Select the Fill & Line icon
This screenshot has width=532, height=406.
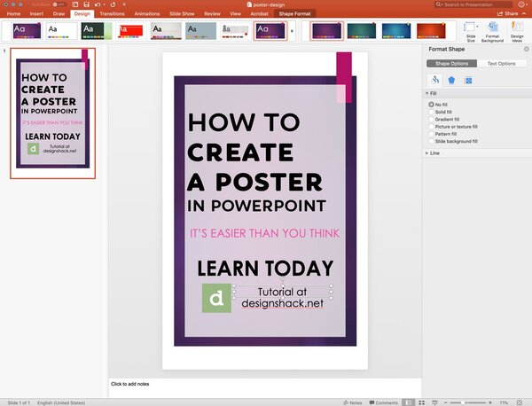[435, 80]
